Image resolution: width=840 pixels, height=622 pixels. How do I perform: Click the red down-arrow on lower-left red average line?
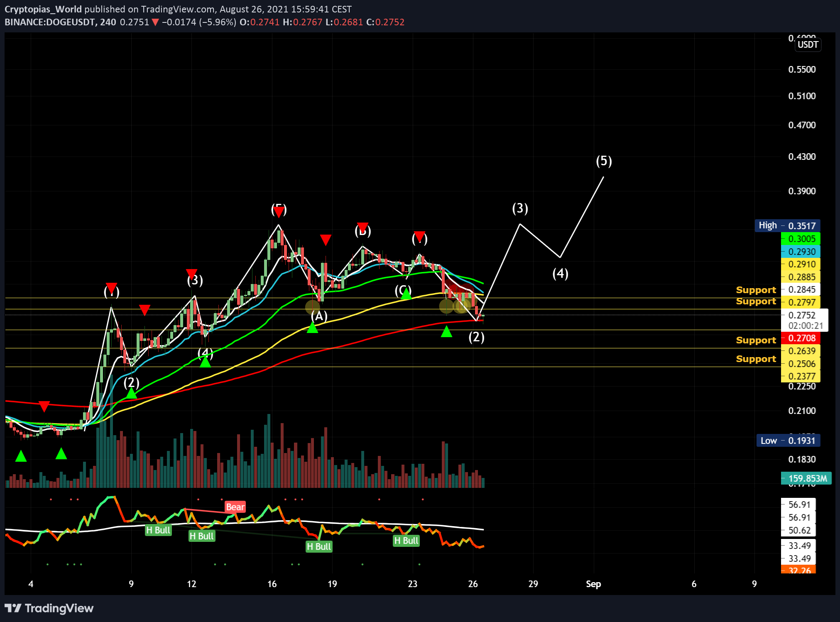coord(44,407)
